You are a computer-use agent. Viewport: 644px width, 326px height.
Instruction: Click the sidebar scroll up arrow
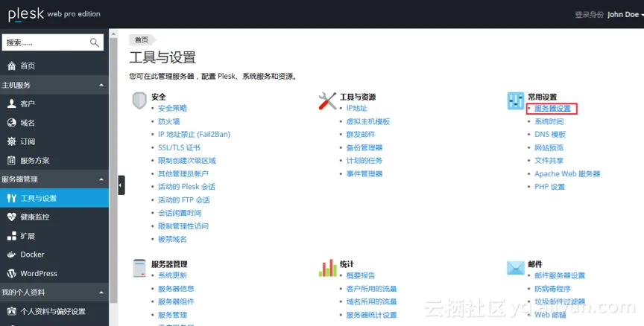click(x=114, y=33)
